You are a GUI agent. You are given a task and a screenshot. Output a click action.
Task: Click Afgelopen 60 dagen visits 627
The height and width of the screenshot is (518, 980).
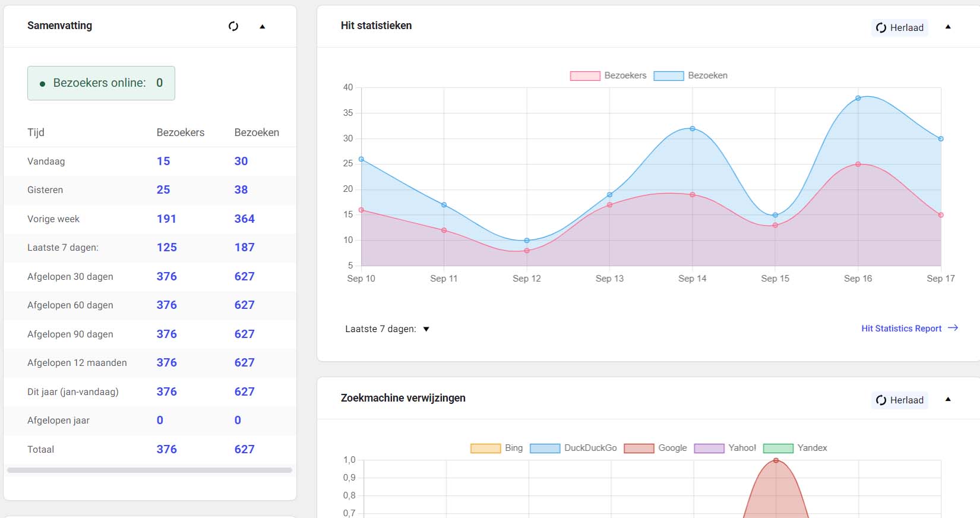point(244,305)
